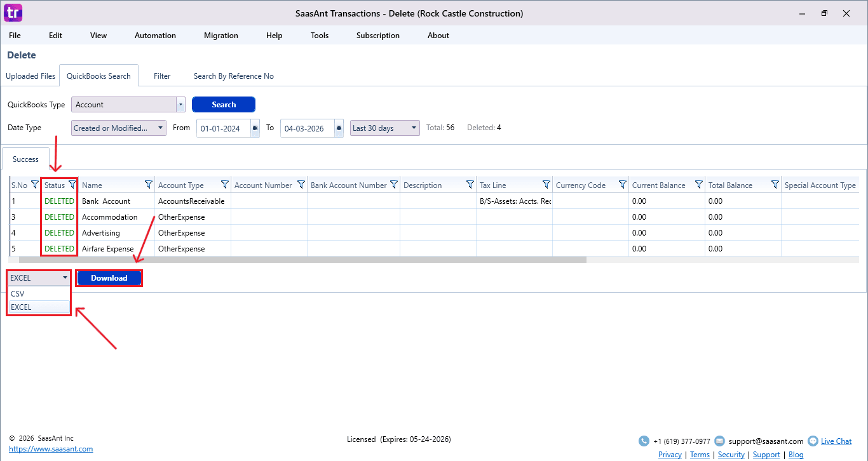Viewport: 868px width, 461px height.
Task: Follow the Privacy link
Action: 670,455
